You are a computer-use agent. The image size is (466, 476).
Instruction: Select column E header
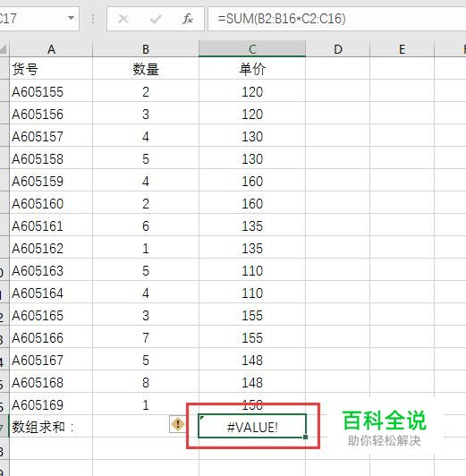[x=402, y=49]
